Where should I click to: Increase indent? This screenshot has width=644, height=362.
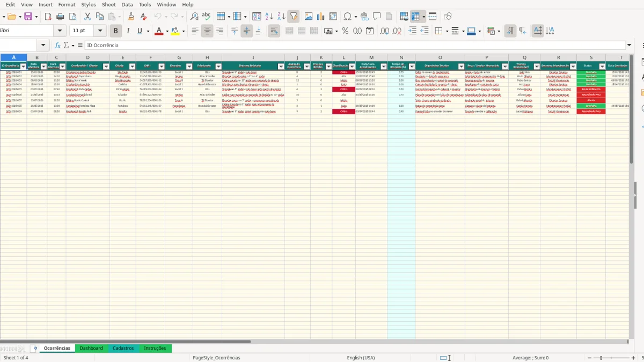point(412,31)
